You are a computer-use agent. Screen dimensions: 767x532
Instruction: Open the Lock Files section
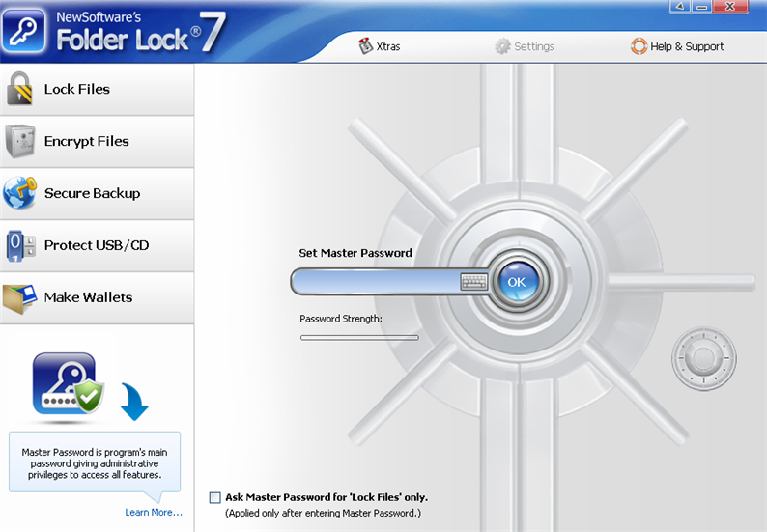click(97, 90)
